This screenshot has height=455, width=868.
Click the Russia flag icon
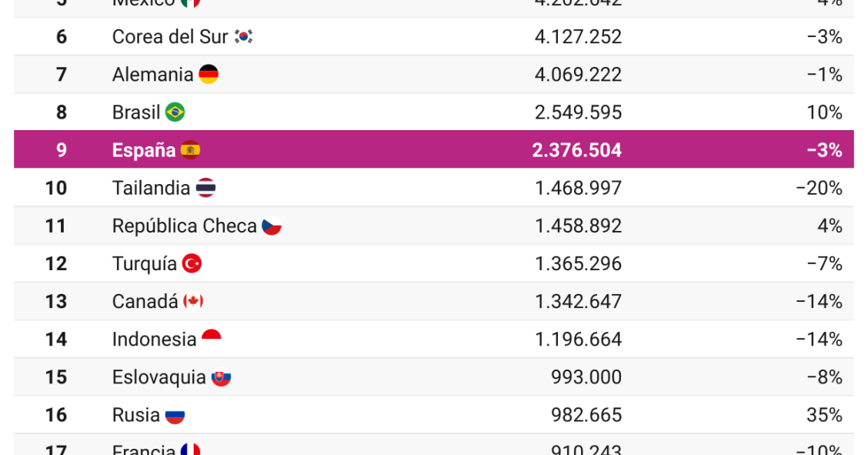point(175,415)
